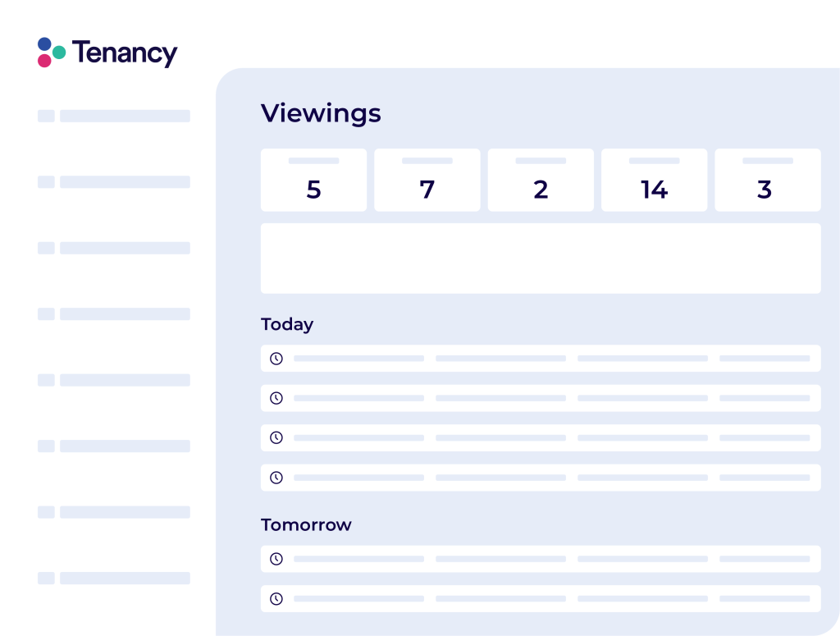Open the stat card showing 14
Screen dimensions: 840x636
point(654,180)
